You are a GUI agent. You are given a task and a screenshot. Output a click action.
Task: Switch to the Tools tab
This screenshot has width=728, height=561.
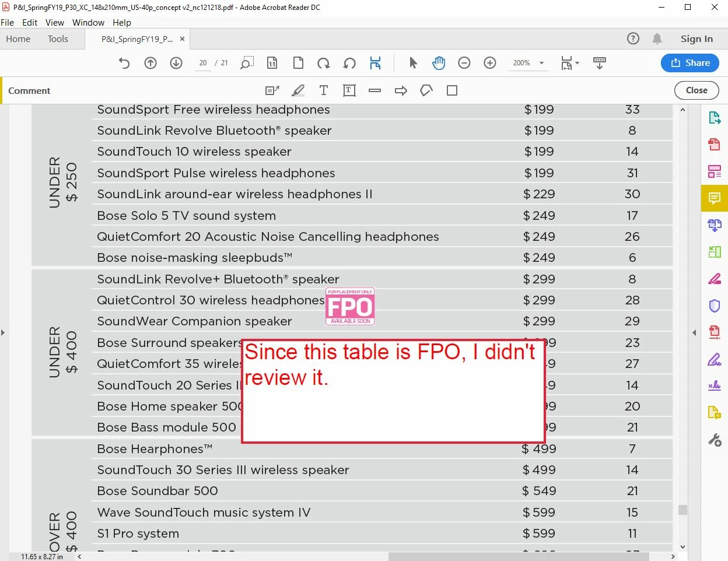coord(58,39)
